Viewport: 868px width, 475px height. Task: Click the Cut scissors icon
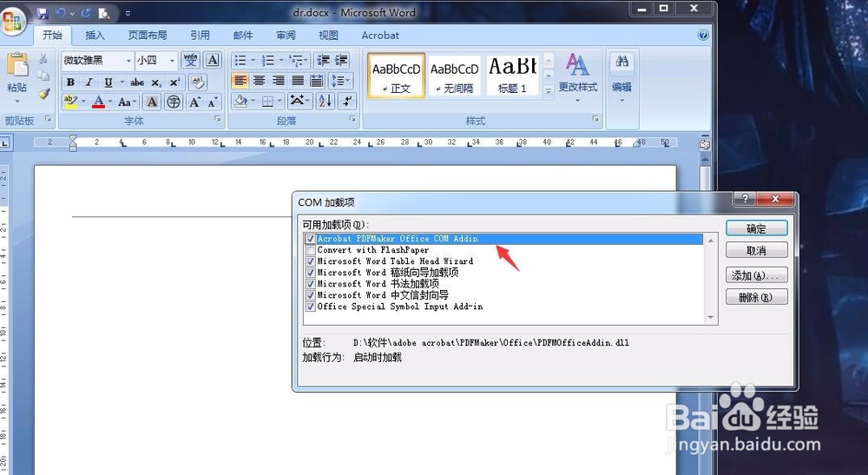pyautogui.click(x=43, y=59)
